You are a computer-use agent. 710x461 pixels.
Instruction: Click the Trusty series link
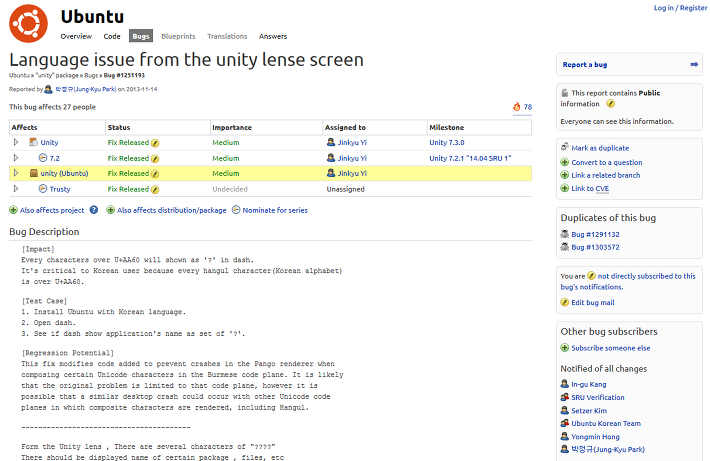[x=60, y=189]
